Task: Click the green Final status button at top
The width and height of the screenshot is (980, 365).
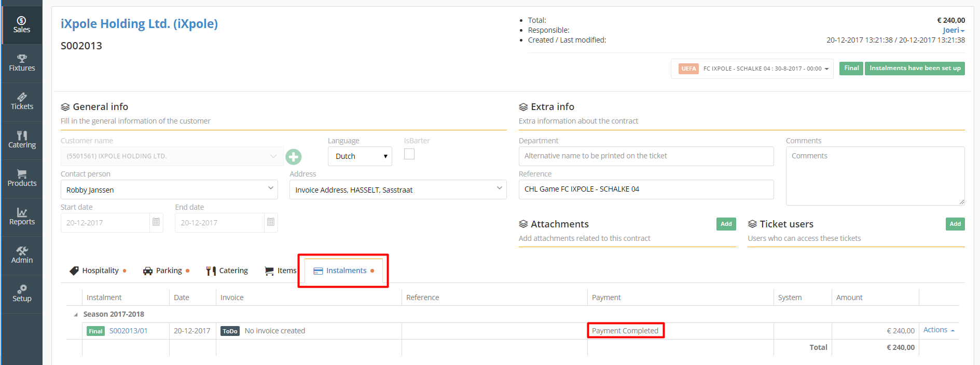Action: [851, 68]
